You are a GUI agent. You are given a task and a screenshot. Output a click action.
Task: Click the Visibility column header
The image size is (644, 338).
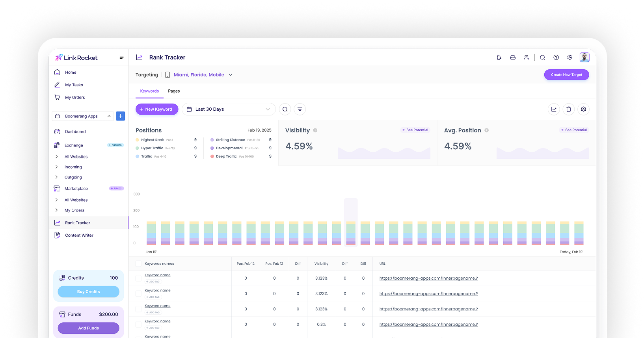coord(321,264)
